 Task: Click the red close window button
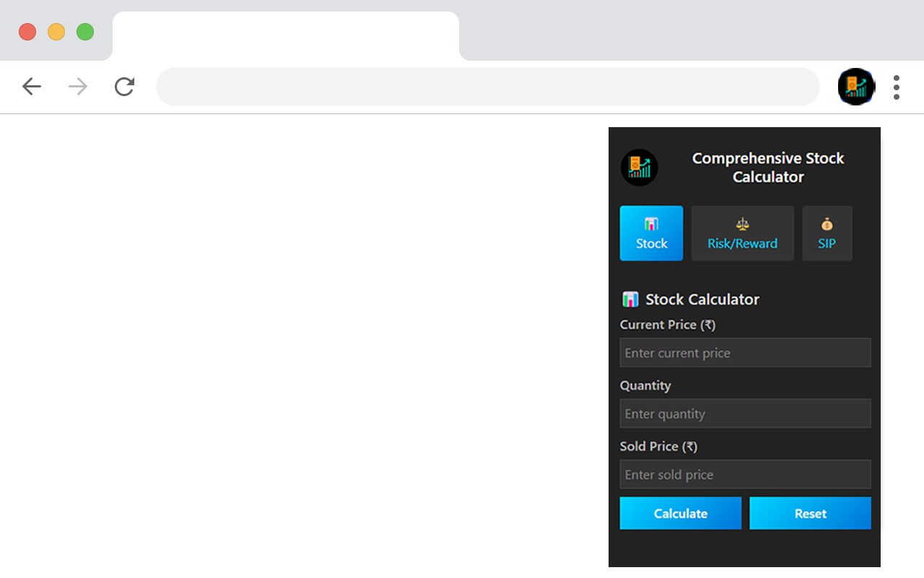point(27,32)
